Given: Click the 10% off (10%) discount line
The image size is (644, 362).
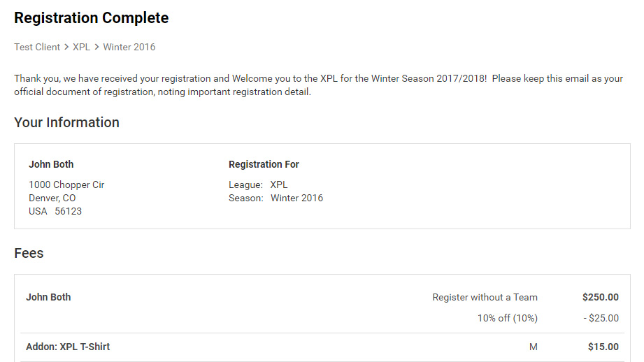Looking at the screenshot, I should pyautogui.click(x=507, y=318).
